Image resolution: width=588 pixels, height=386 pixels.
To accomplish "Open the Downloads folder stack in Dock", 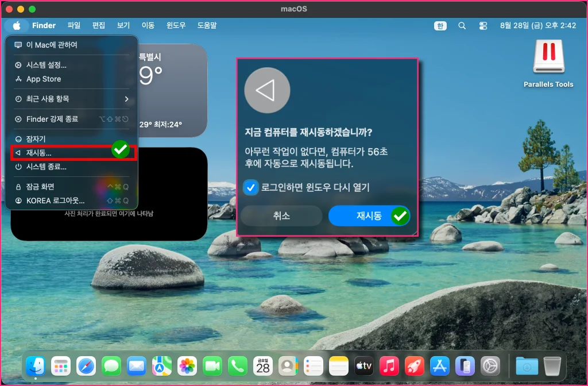I will [x=527, y=366].
